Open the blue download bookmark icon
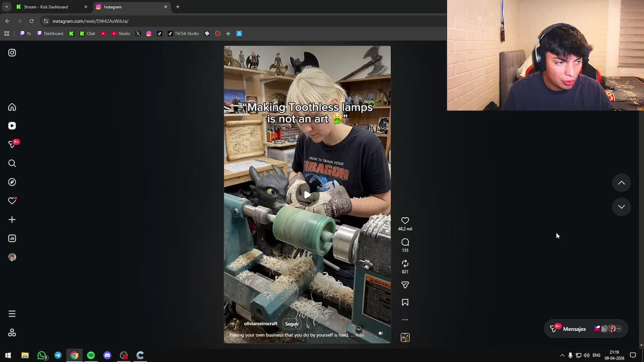Viewport: 644px width, 362px height. [x=239, y=34]
